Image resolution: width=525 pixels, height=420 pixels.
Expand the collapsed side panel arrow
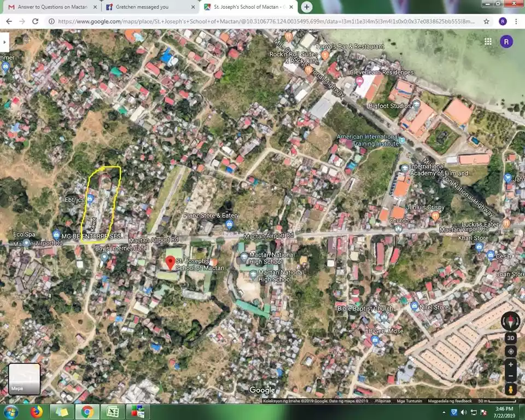[4, 42]
